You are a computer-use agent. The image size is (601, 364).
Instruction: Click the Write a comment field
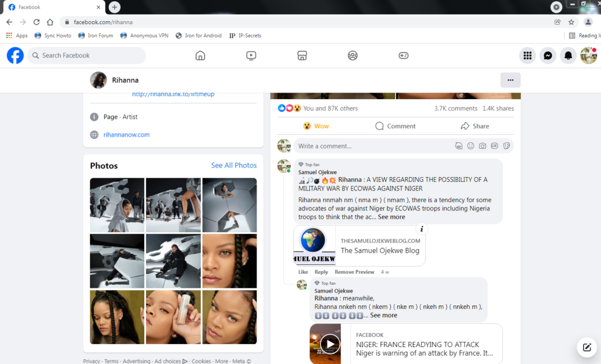(x=374, y=146)
